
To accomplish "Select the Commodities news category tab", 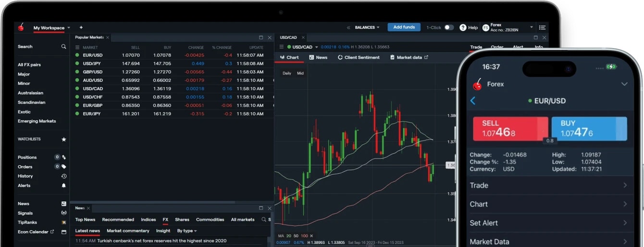I will [210, 220].
